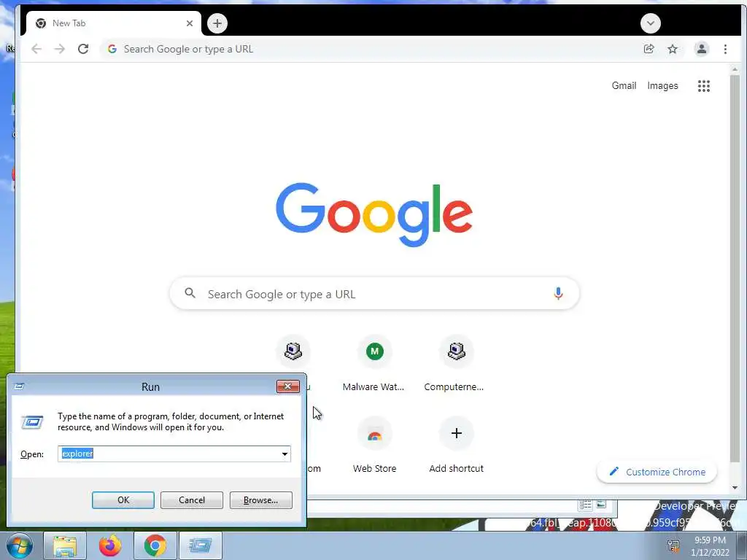Click Cancel in the Run dialog
Screen dimensions: 747x560
pyautogui.click(x=192, y=500)
